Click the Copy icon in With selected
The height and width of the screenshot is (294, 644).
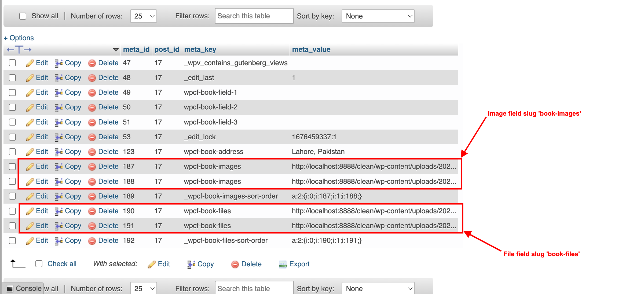pyautogui.click(x=191, y=264)
